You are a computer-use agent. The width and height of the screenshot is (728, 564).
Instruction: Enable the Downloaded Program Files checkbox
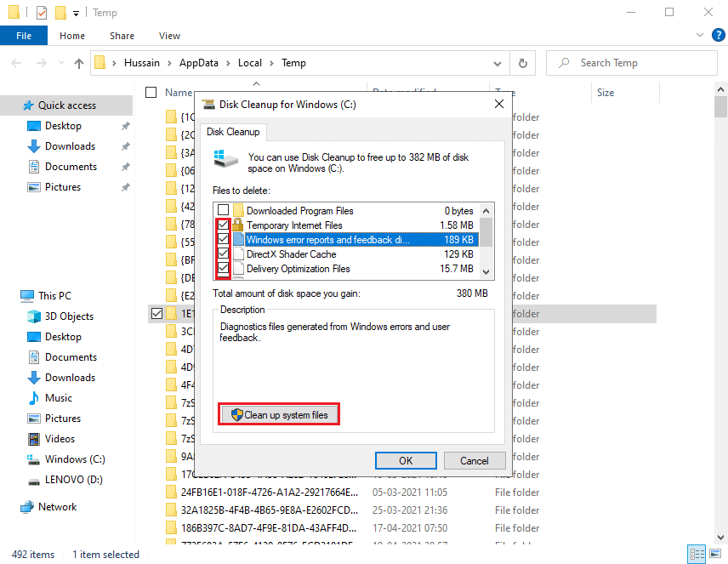pyautogui.click(x=223, y=211)
